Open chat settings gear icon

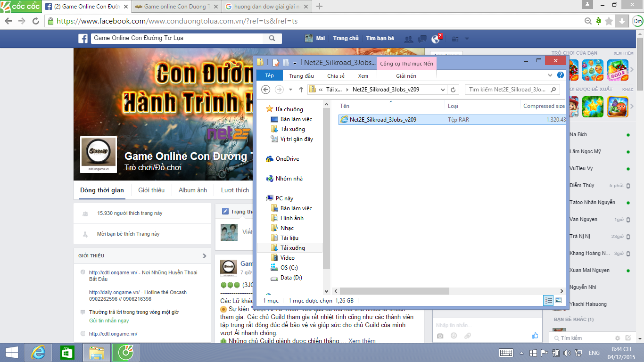tap(618, 338)
